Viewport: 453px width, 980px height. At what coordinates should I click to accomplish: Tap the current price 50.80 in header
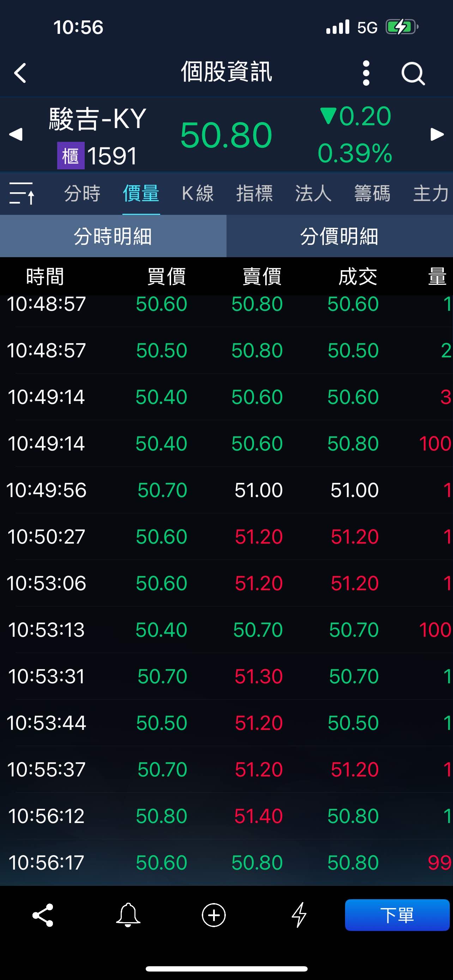(x=226, y=135)
